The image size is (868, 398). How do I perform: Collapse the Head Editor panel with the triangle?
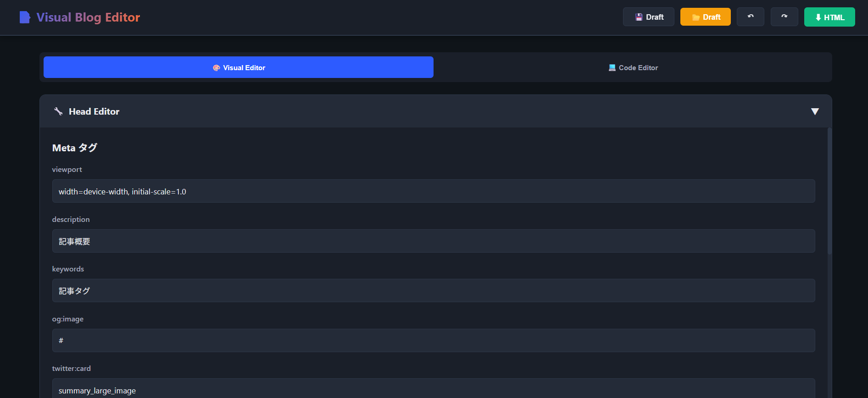815,111
